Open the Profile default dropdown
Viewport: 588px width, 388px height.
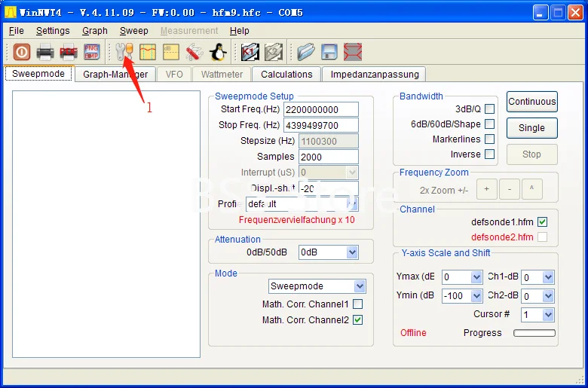pos(302,204)
